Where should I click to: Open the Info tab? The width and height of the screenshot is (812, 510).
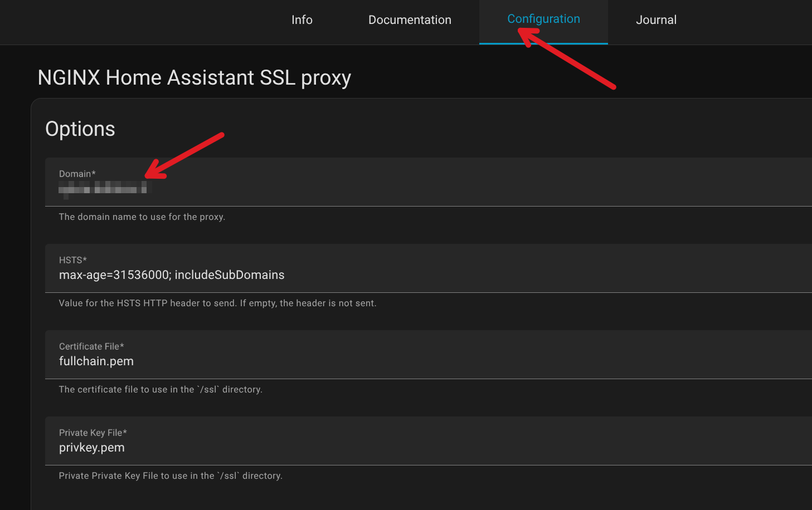tap(302, 20)
